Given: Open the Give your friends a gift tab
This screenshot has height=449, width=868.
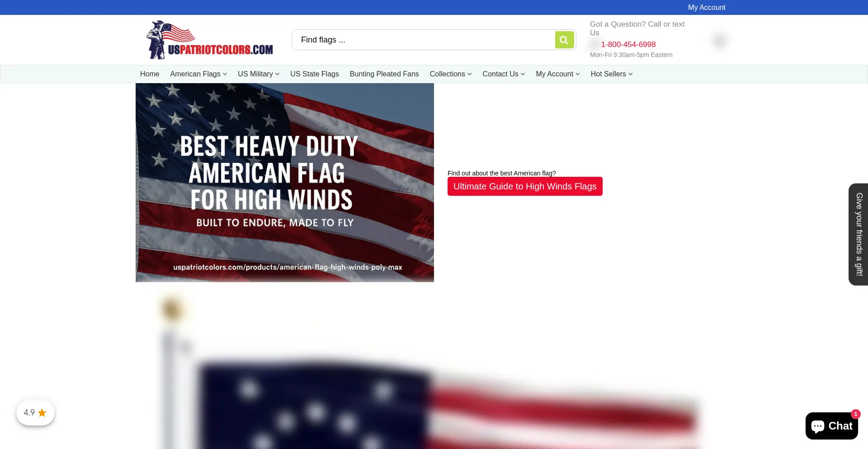Looking at the screenshot, I should pyautogui.click(x=859, y=234).
